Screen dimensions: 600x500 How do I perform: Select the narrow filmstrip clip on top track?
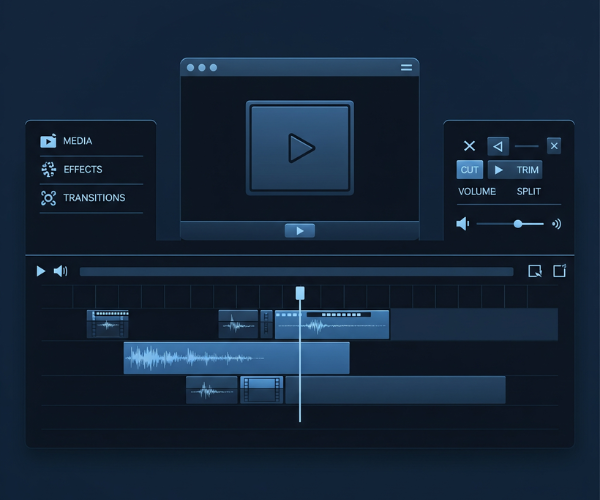pos(266,324)
